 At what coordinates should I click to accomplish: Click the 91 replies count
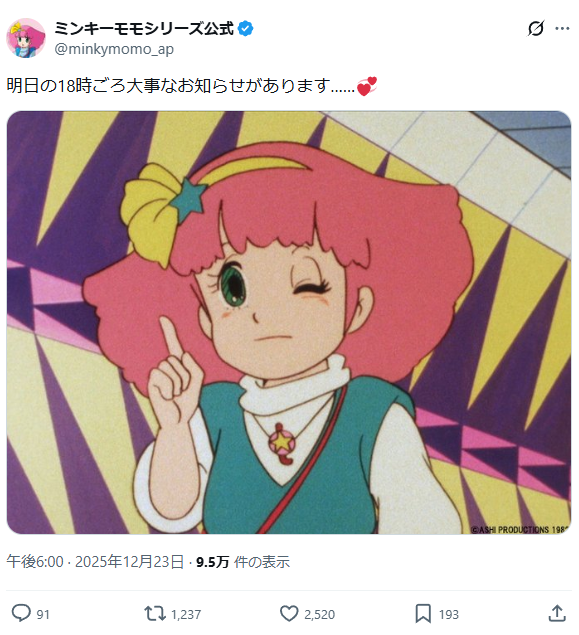tap(43, 614)
